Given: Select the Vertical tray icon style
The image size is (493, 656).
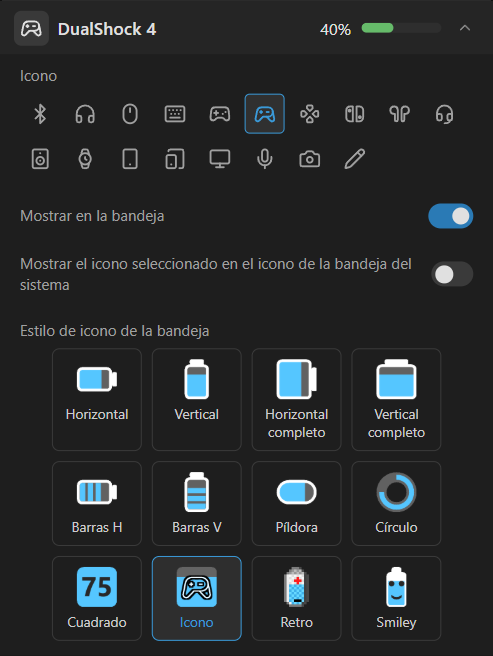Looking at the screenshot, I should [197, 400].
